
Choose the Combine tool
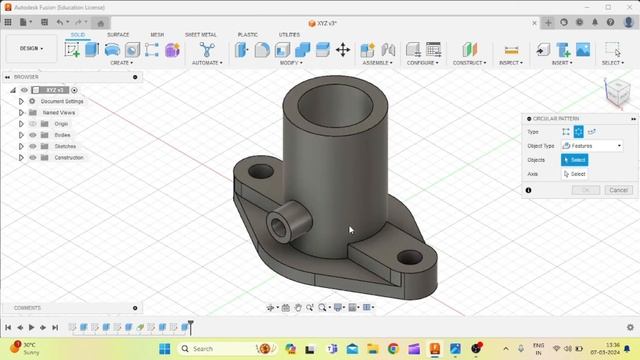click(x=302, y=50)
